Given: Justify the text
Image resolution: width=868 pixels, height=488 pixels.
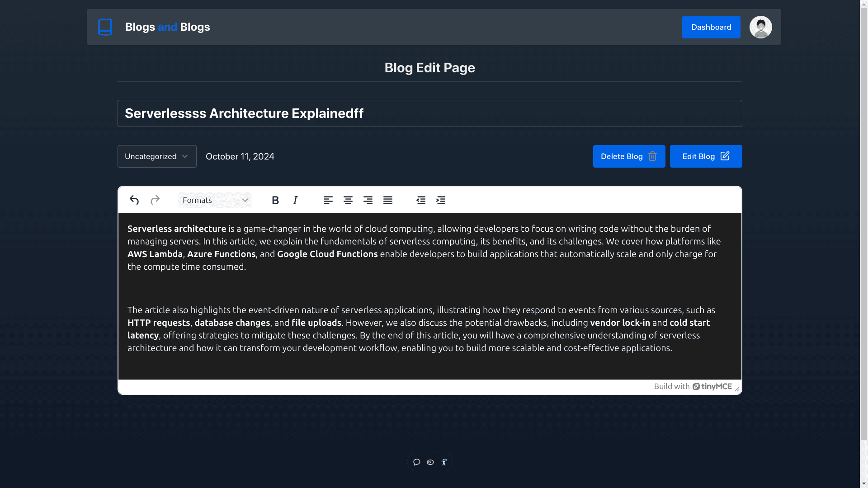Looking at the screenshot, I should click(388, 200).
